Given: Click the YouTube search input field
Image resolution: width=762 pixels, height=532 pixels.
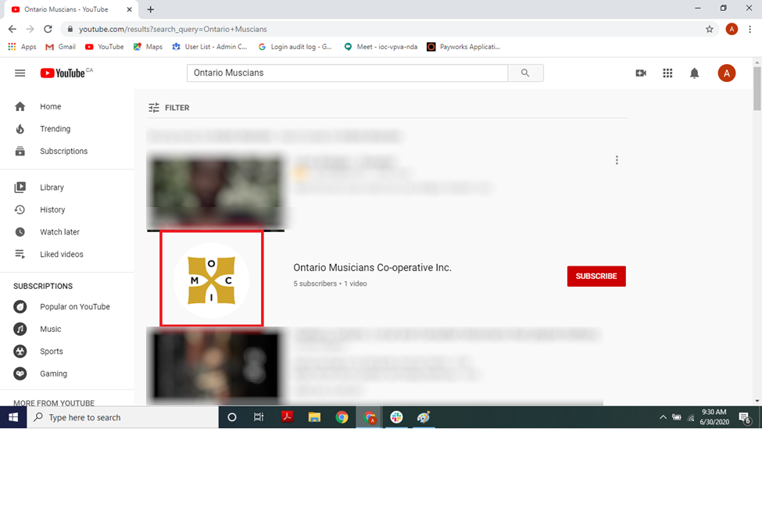Looking at the screenshot, I should [348, 73].
